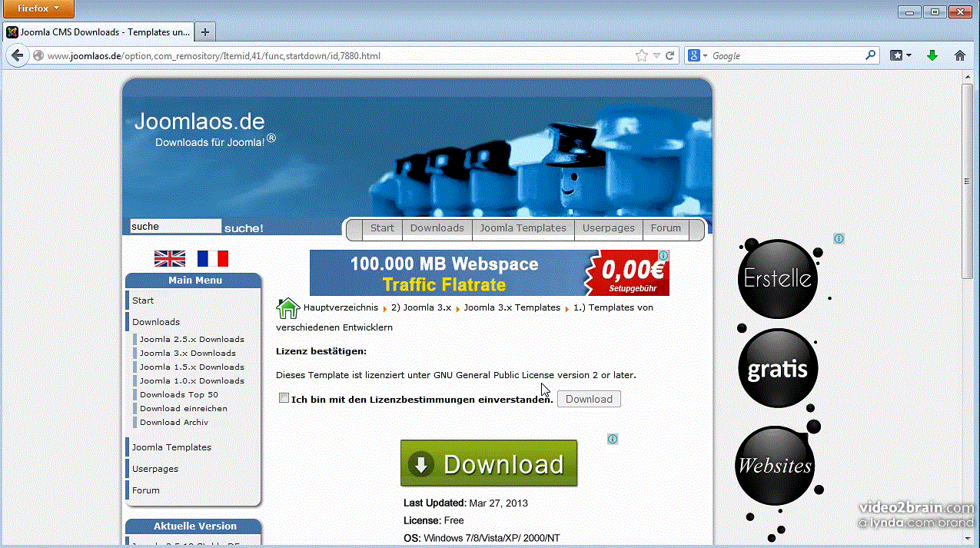Open Joomla 1.5.x Downloads link
The image size is (980, 548).
click(x=191, y=367)
